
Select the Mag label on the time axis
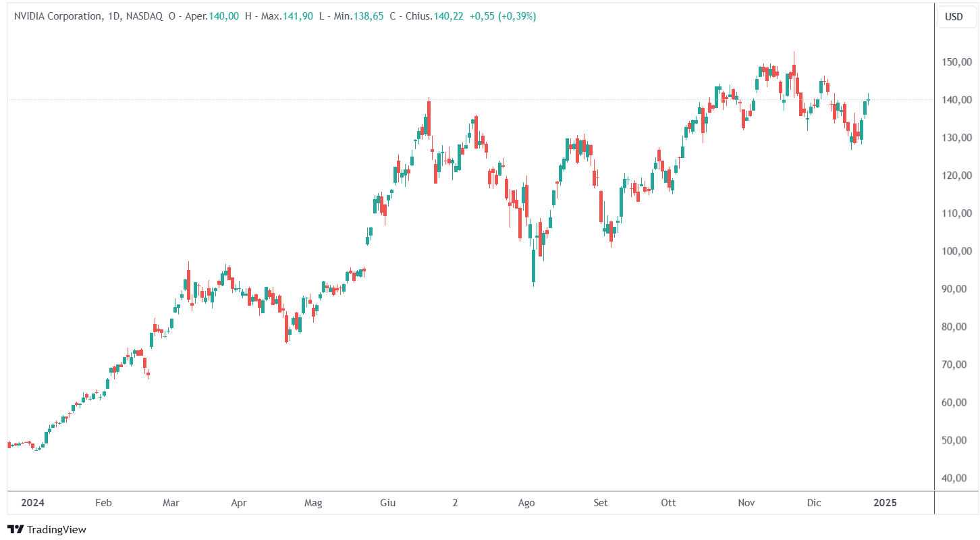coord(313,503)
